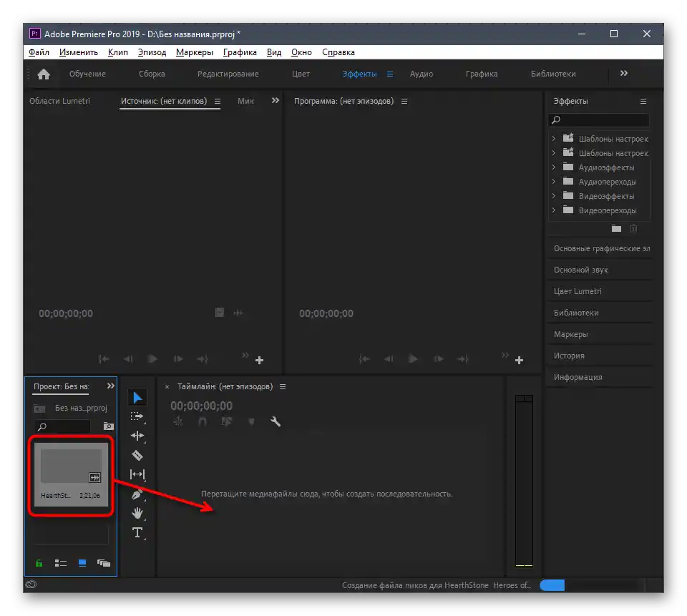The width and height of the screenshot is (687, 616).
Task: Expand the Видеоэффекты folder
Action: click(553, 196)
